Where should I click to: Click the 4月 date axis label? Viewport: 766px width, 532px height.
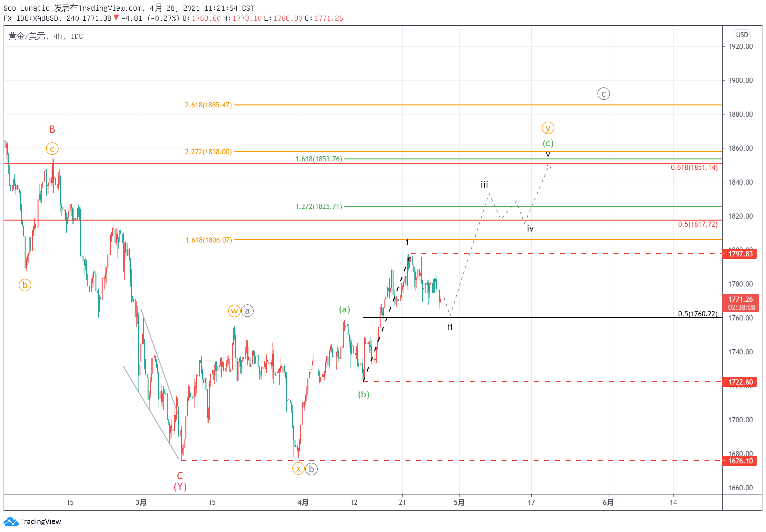pos(303,502)
